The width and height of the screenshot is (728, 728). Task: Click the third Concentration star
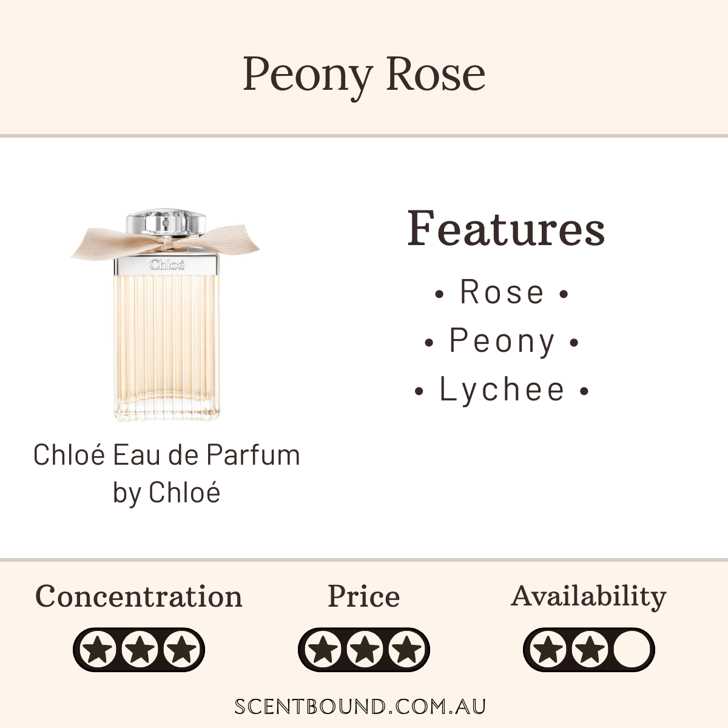[x=180, y=650]
